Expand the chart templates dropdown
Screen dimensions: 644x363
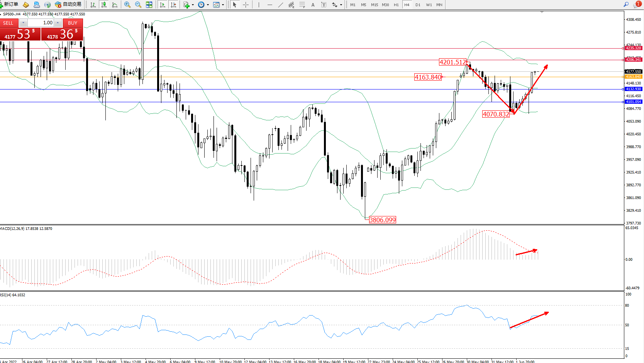coord(223,5)
